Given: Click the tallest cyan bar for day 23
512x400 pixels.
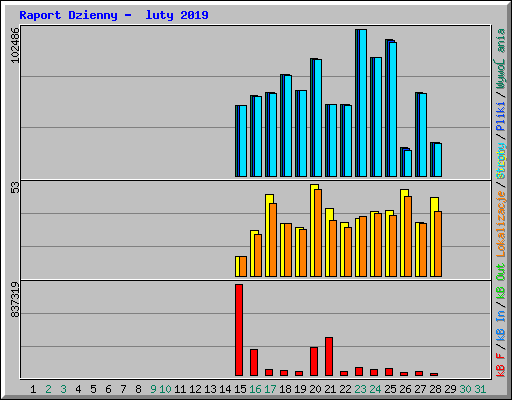Looking at the screenshot, I should pyautogui.click(x=363, y=103).
